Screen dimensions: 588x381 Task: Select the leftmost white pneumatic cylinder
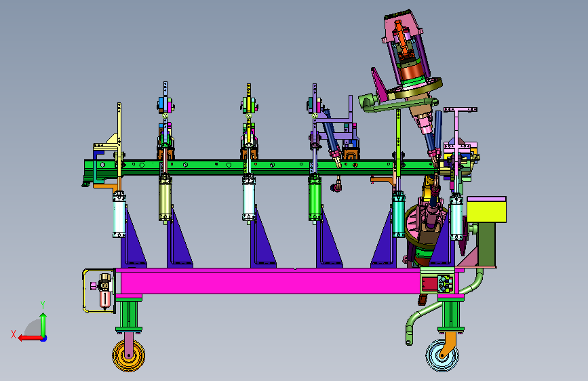[x=119, y=214]
